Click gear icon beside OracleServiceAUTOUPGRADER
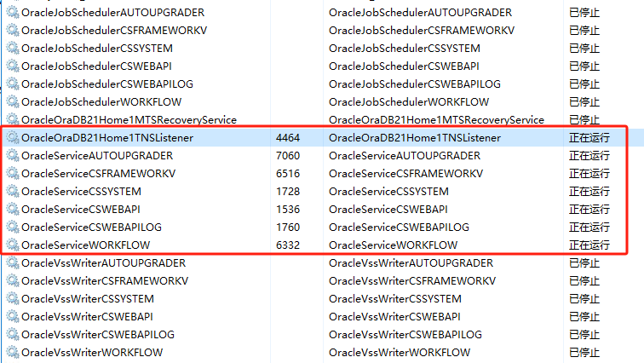The image size is (644, 363). (x=13, y=156)
